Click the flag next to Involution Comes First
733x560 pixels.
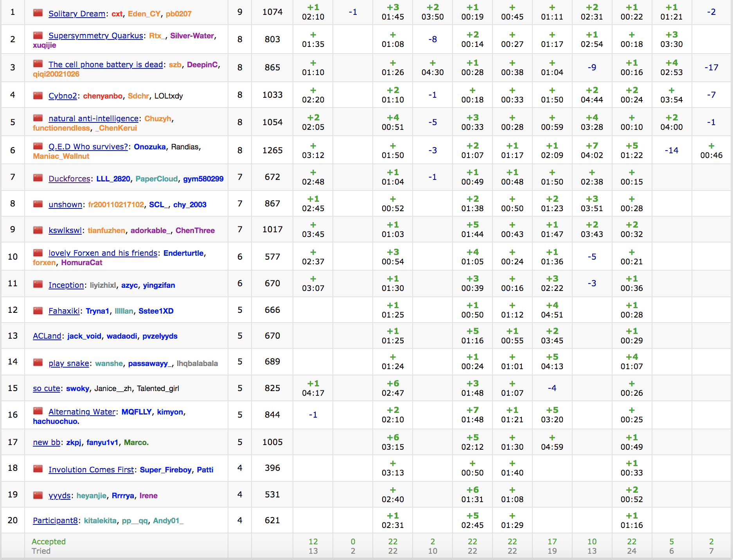point(38,469)
